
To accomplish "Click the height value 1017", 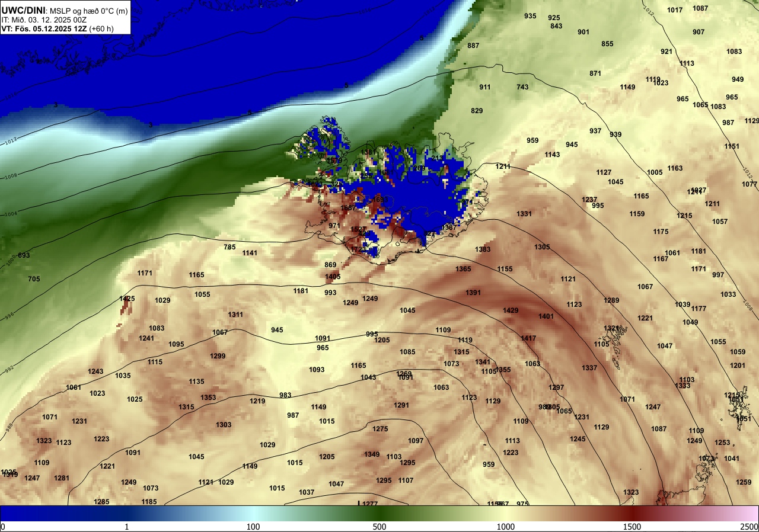I will point(675,10).
